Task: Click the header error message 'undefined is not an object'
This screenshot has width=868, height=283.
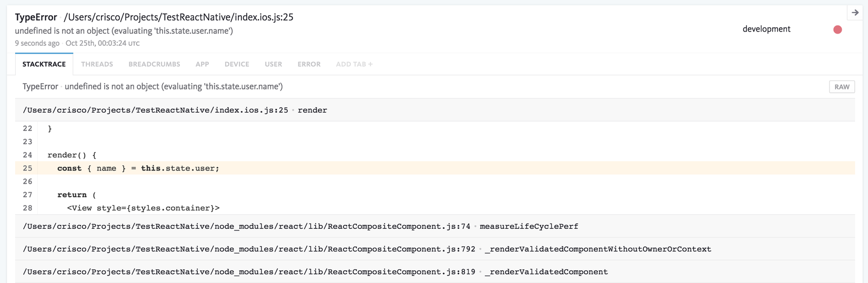Action: (x=124, y=31)
